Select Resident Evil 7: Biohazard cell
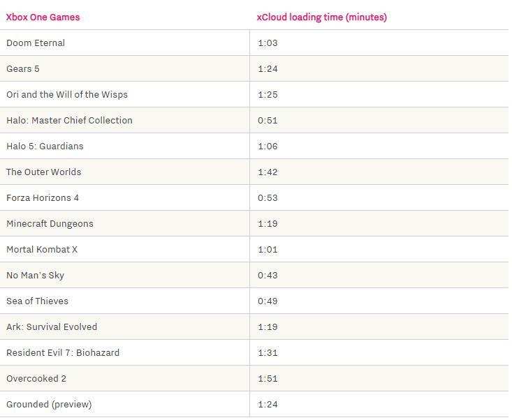Viewport: 512px width, 420px height. tap(63, 352)
